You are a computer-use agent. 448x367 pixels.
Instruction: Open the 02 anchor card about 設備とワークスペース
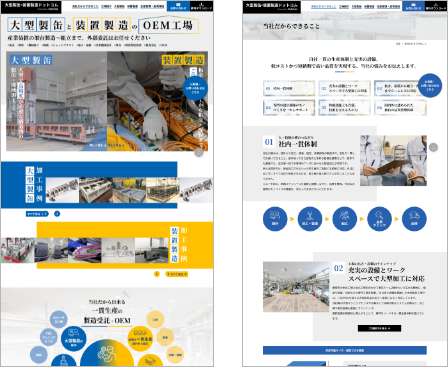click(344, 88)
